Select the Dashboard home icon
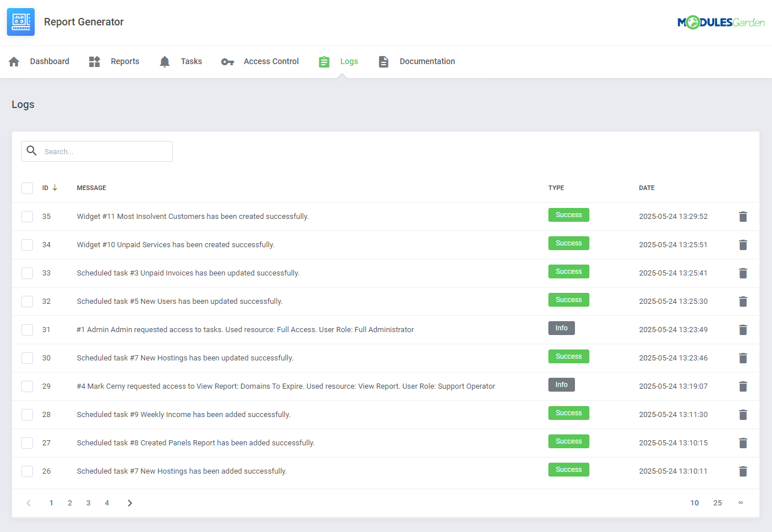This screenshot has height=532, width=772. 13,61
